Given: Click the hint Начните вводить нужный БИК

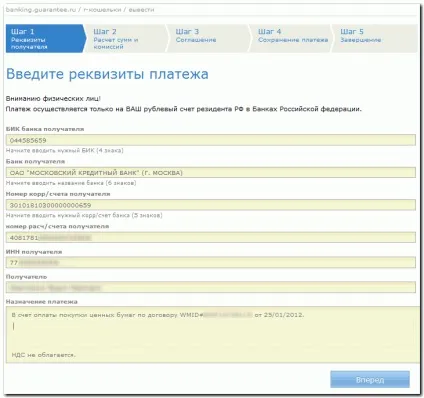Looking at the screenshot, I should 65,150.
